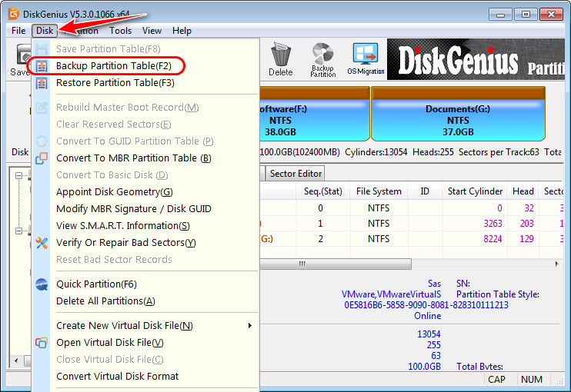This screenshot has height=392, width=571.
Task: Click the Seq.(Stat) column header
Action: coord(323,191)
